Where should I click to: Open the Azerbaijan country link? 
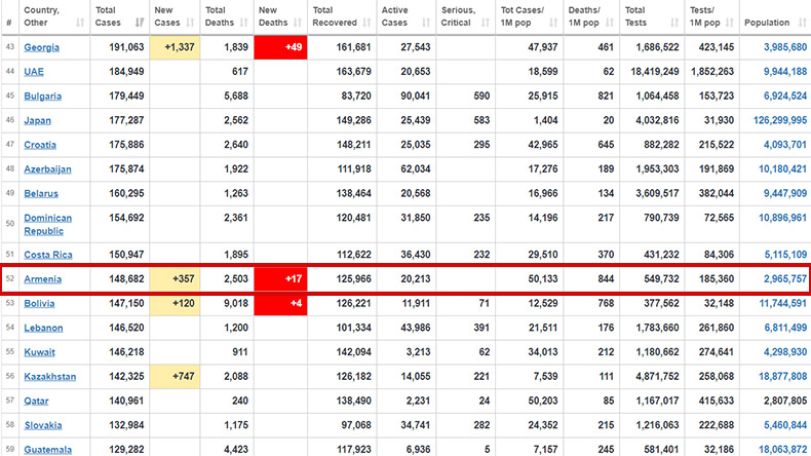(x=48, y=169)
